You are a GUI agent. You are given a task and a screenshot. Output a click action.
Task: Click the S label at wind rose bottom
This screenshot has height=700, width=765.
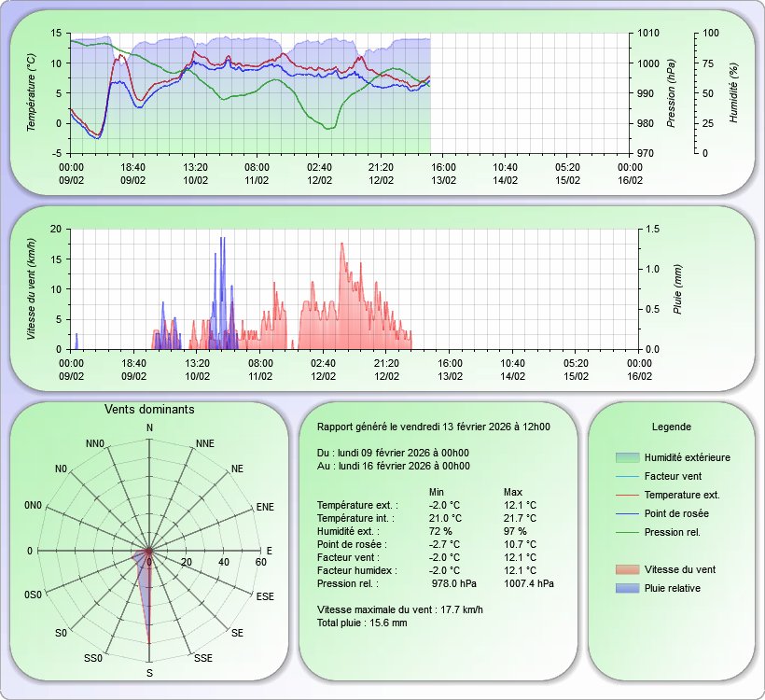pyautogui.click(x=149, y=673)
